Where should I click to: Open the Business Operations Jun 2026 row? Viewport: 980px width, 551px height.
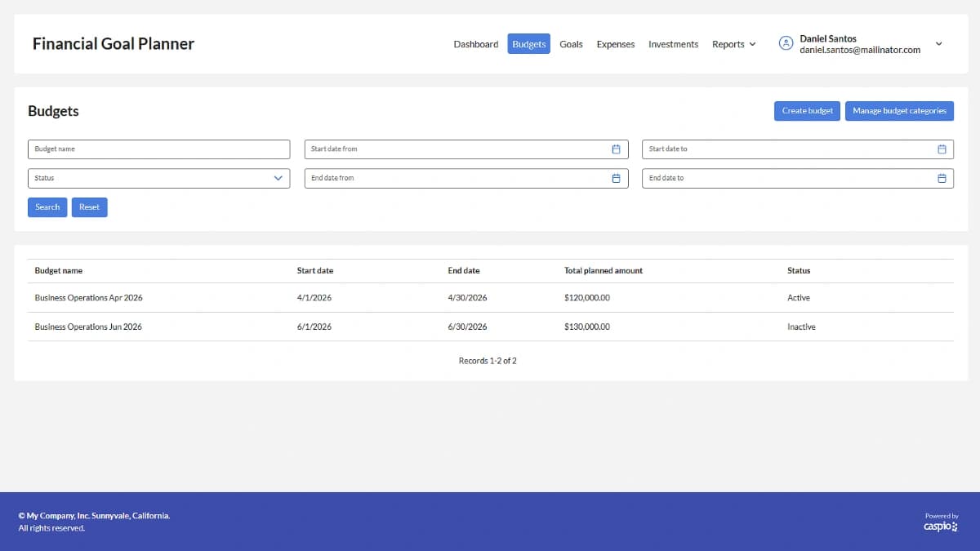coord(491,327)
